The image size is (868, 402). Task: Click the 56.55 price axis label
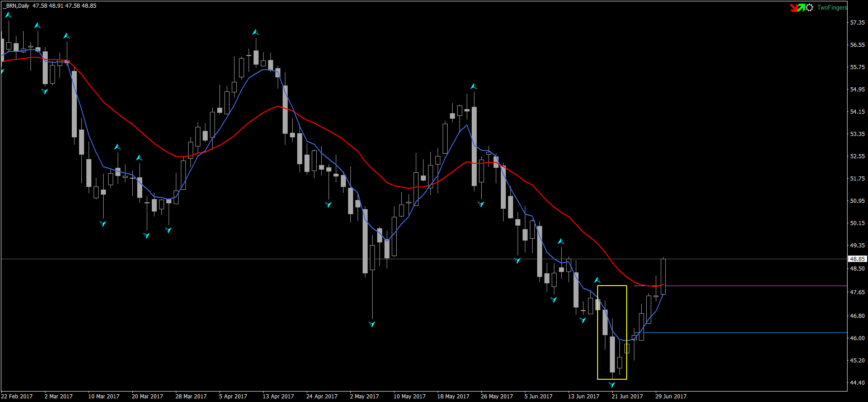click(x=858, y=45)
